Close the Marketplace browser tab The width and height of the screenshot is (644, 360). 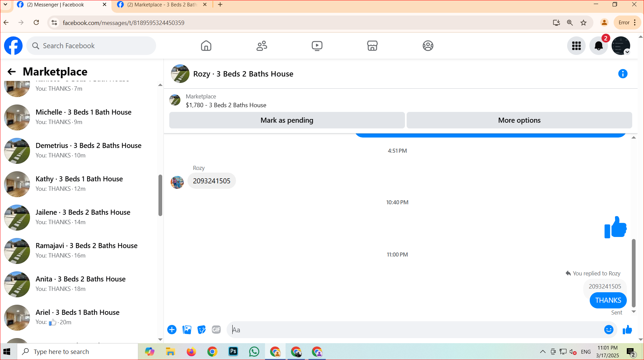205,5
